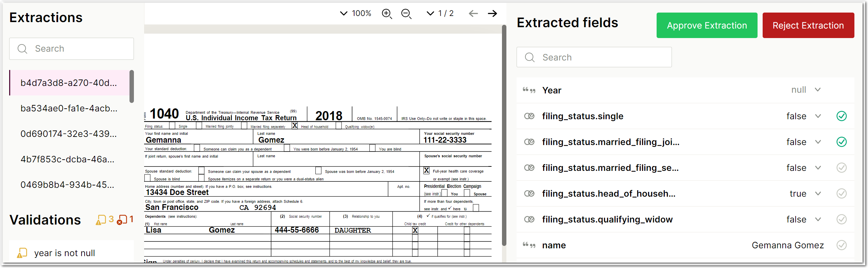Click the link icon beside filing_status.married_filing_se...

(x=529, y=168)
